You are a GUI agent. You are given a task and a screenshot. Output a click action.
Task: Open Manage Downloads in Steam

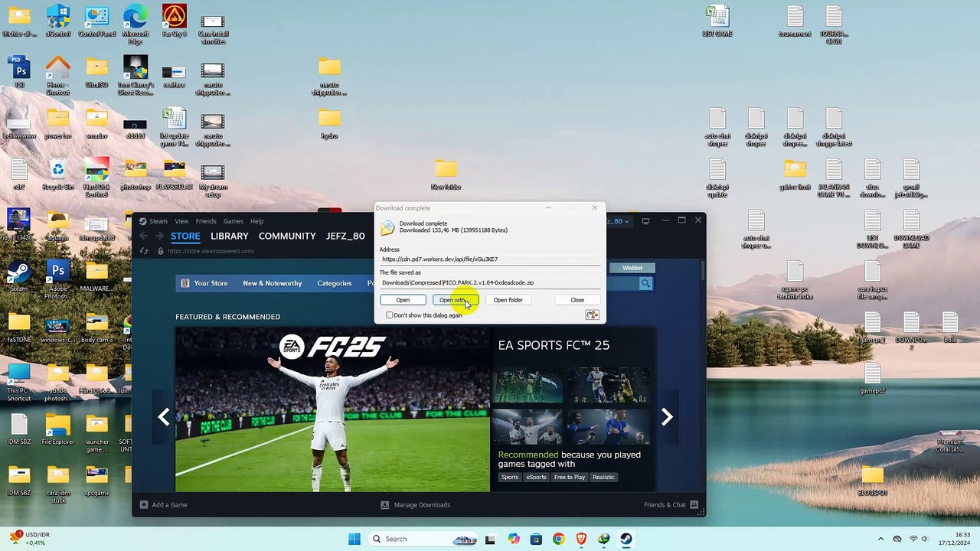pos(416,505)
